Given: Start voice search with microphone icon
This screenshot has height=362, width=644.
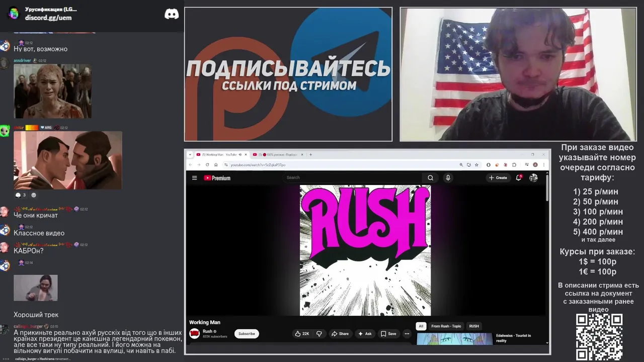Looking at the screenshot, I should [x=448, y=177].
